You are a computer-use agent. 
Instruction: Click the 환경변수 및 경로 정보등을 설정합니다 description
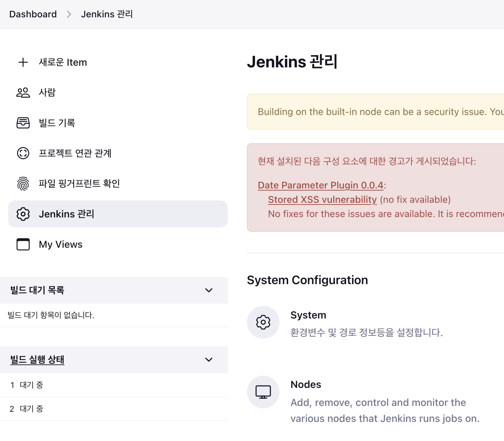367,332
